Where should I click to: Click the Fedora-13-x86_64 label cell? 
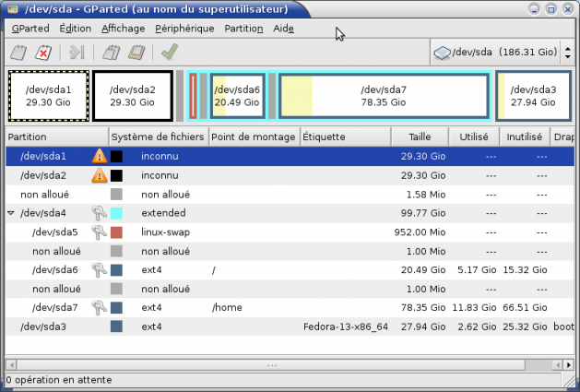[x=346, y=327]
